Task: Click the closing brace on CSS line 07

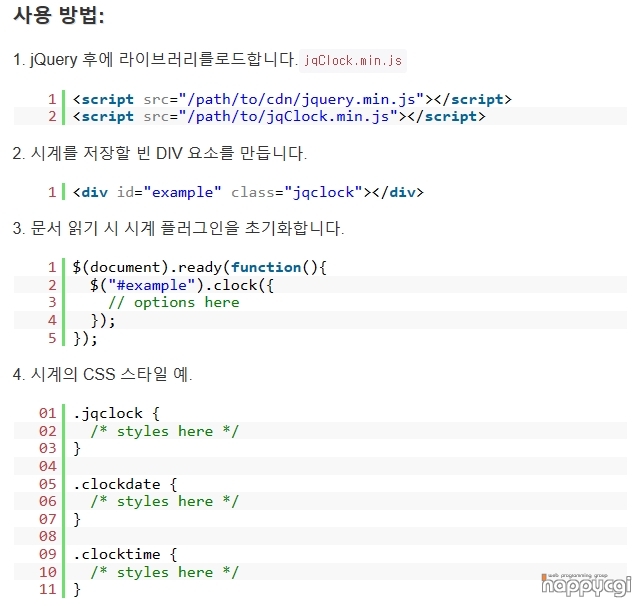Action: (77, 519)
